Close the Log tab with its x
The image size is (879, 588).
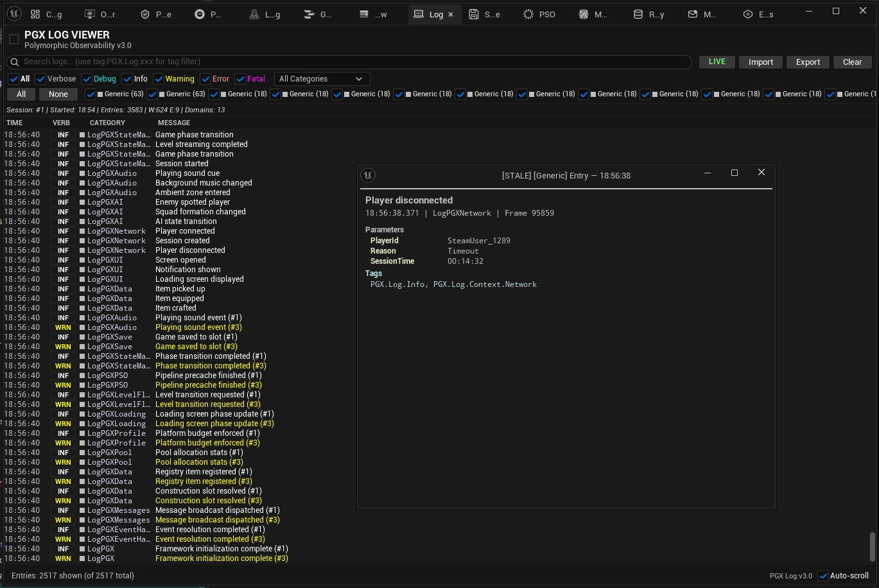pos(451,14)
